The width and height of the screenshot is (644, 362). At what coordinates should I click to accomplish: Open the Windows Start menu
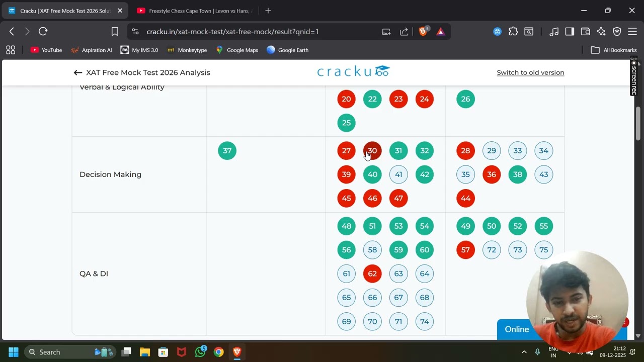14,352
